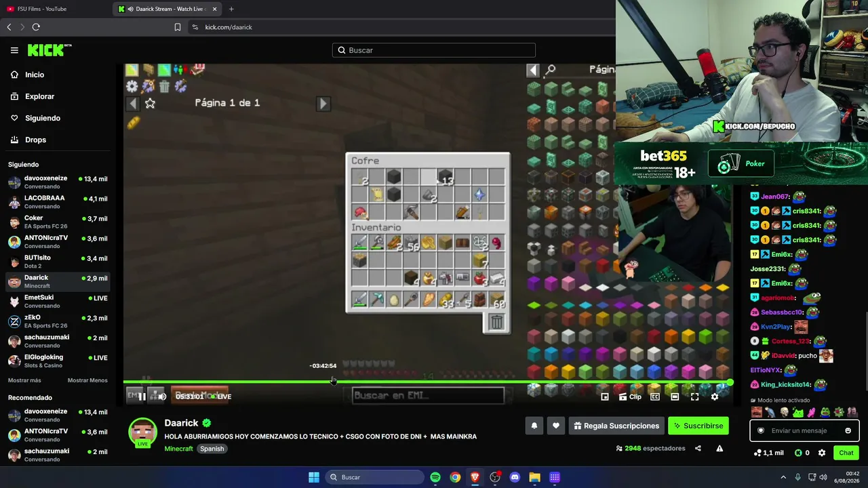Viewport: 868px width, 488px height.
Task: Open Drops in the sidebar
Action: (58, 140)
